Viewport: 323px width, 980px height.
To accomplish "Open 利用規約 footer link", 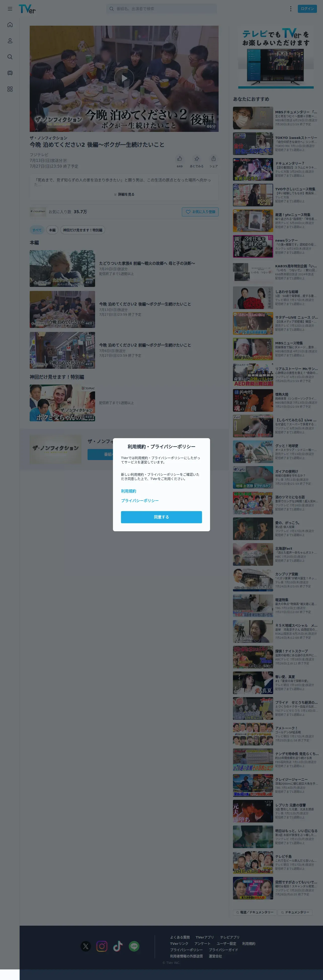I will 249,944.
